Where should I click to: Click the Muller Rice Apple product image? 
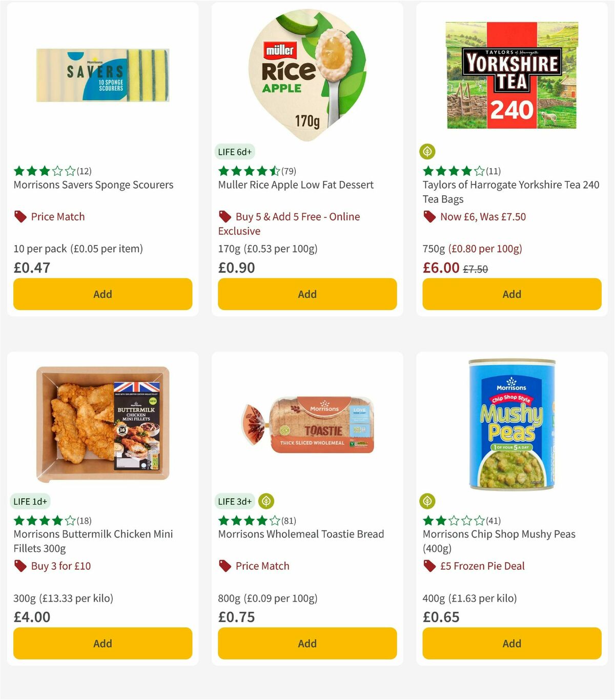click(x=307, y=72)
